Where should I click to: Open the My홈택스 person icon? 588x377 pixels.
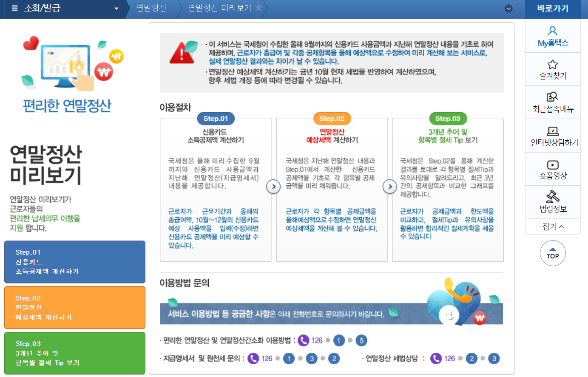pyautogui.click(x=553, y=31)
